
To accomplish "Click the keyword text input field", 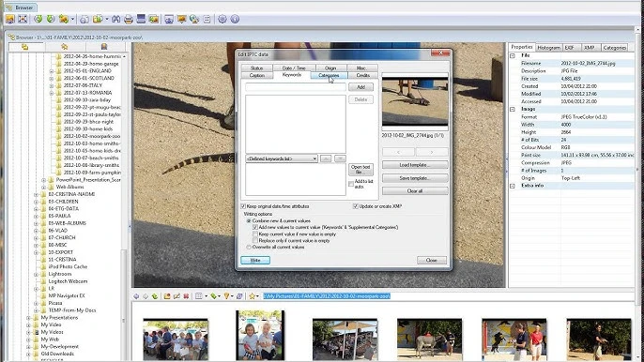I will click(x=296, y=87).
